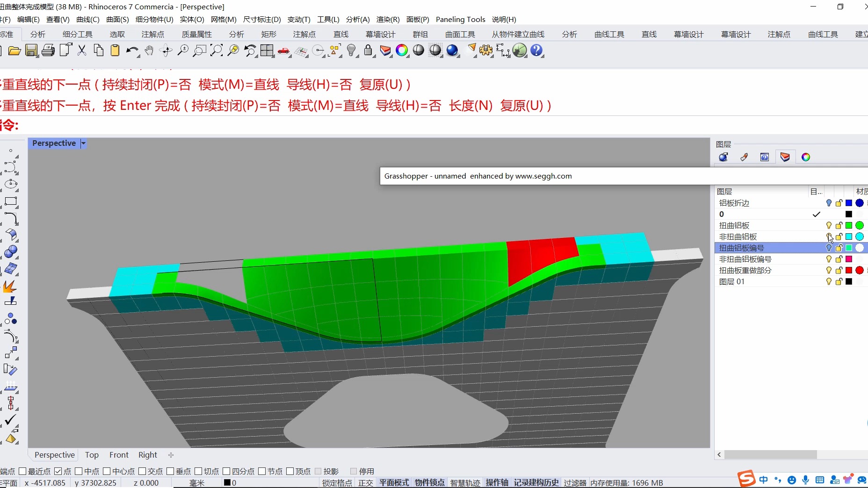Open the Paneling Tools menu
The width and height of the screenshot is (868, 488).
click(460, 19)
